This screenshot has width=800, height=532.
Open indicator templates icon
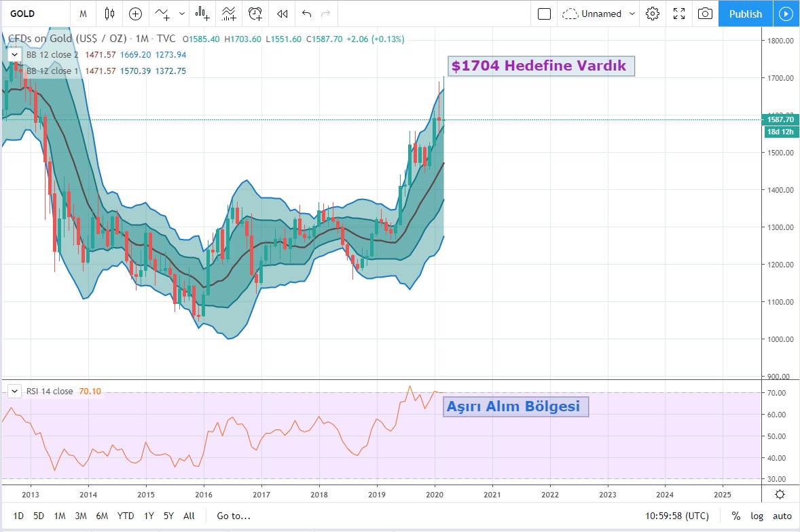pos(229,14)
